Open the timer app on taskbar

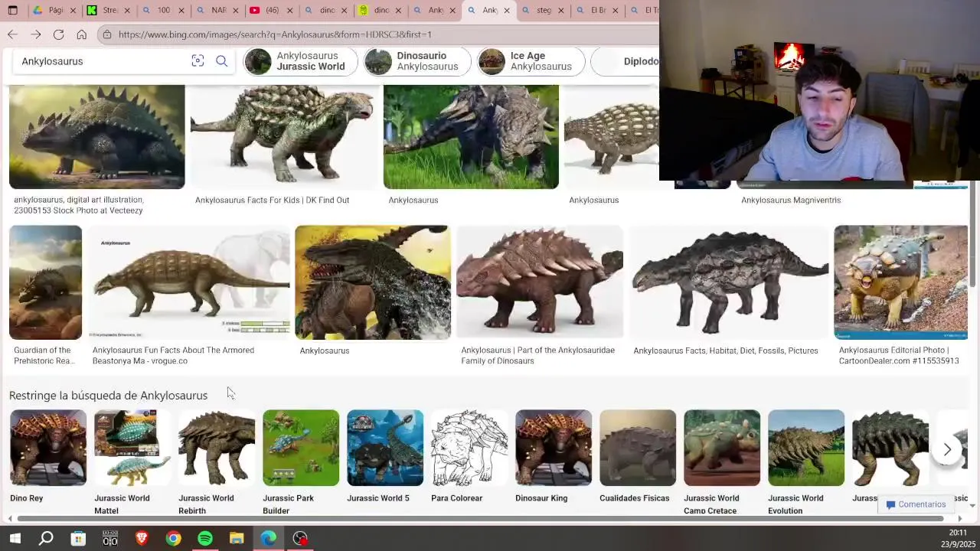[x=109, y=539]
